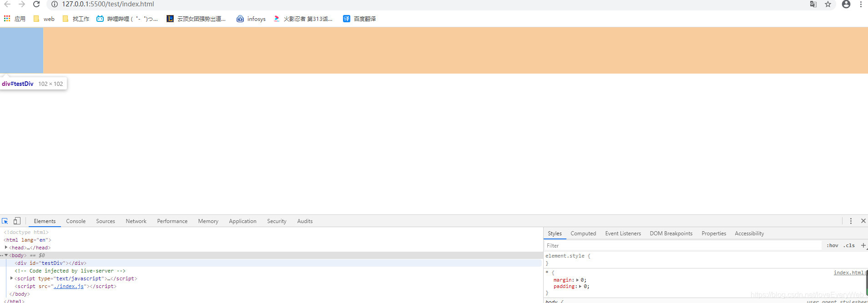Screen dimensions: 868x303
Task: Open the 找工作 bookmark folder
Action: (76, 19)
